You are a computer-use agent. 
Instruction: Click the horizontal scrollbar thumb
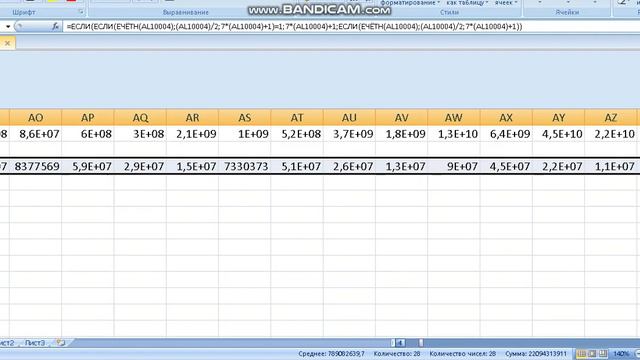click(420, 343)
